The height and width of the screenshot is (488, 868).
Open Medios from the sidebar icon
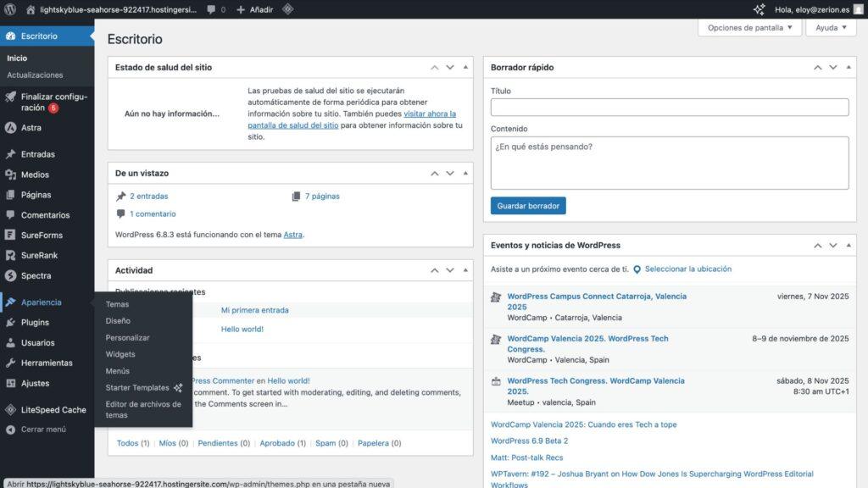pos(10,175)
